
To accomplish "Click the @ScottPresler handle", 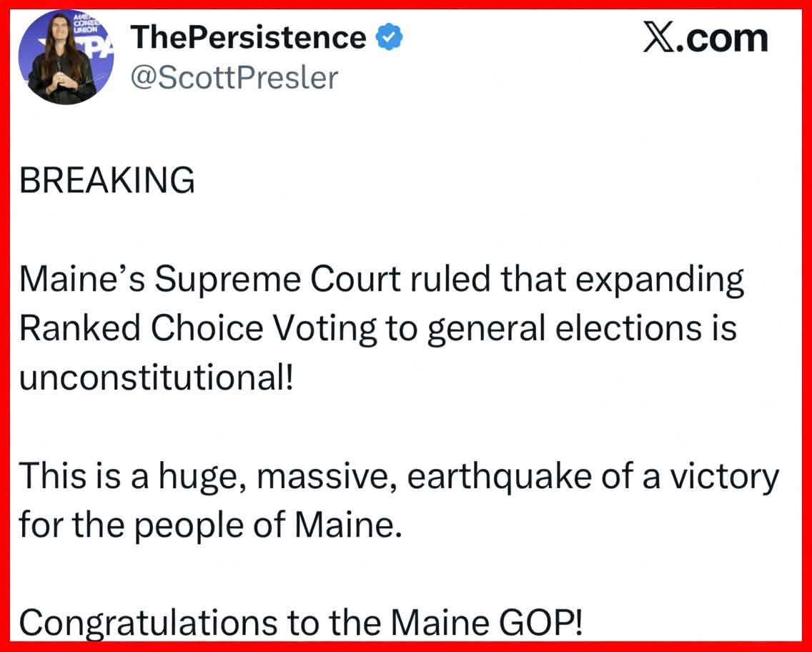I will [234, 77].
